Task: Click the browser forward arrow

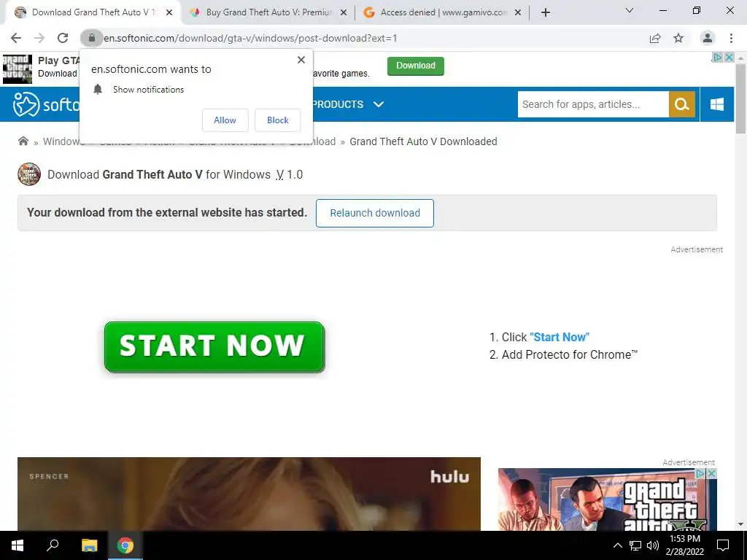Action: 39,38
